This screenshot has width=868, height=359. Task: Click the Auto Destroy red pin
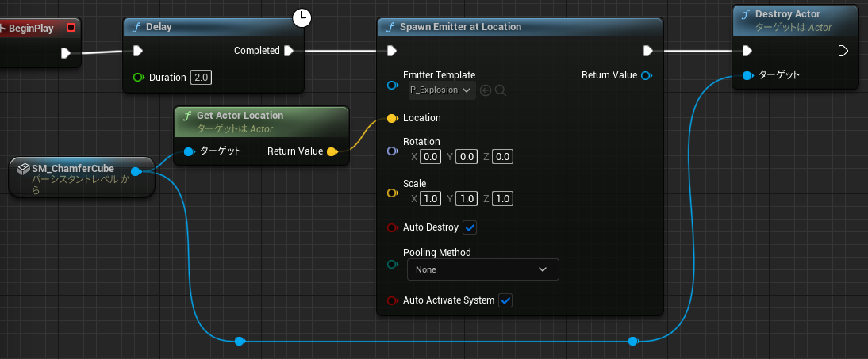pyautogui.click(x=393, y=227)
